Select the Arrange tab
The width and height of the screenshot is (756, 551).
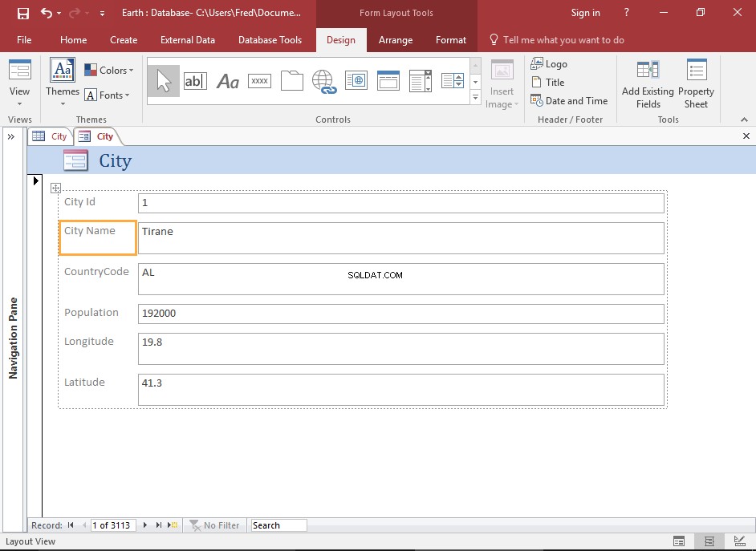pyautogui.click(x=396, y=40)
